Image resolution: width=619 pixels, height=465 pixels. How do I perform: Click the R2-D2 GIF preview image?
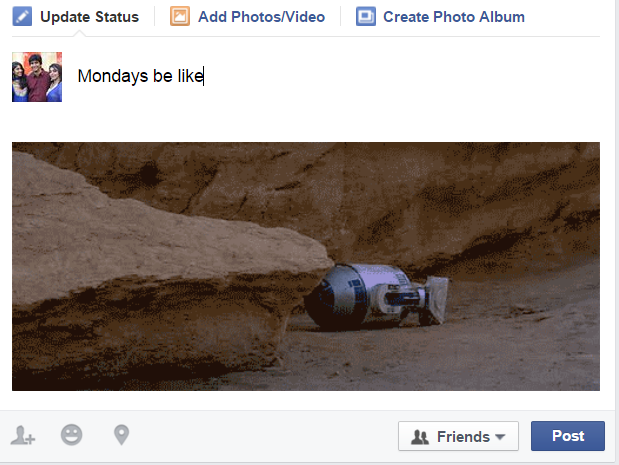(306, 266)
